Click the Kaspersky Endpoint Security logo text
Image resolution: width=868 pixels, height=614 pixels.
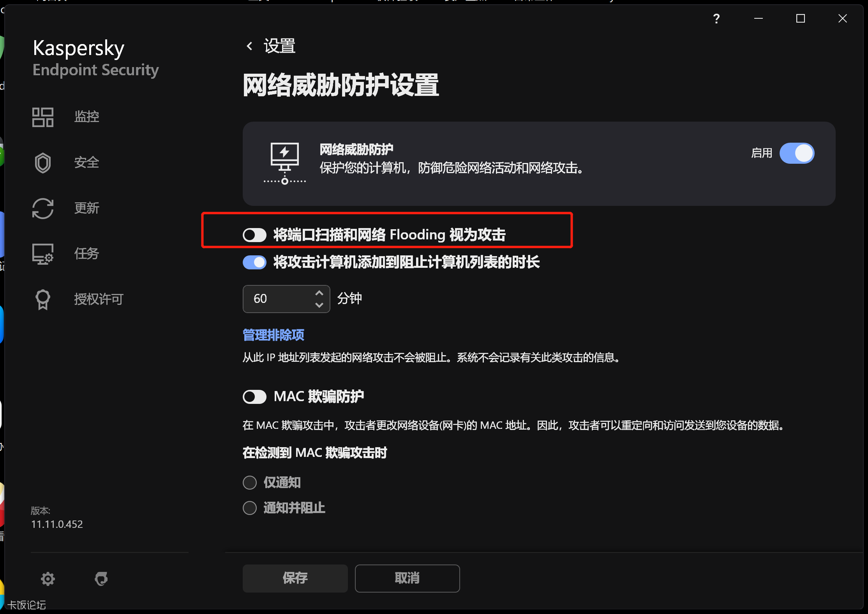point(95,58)
